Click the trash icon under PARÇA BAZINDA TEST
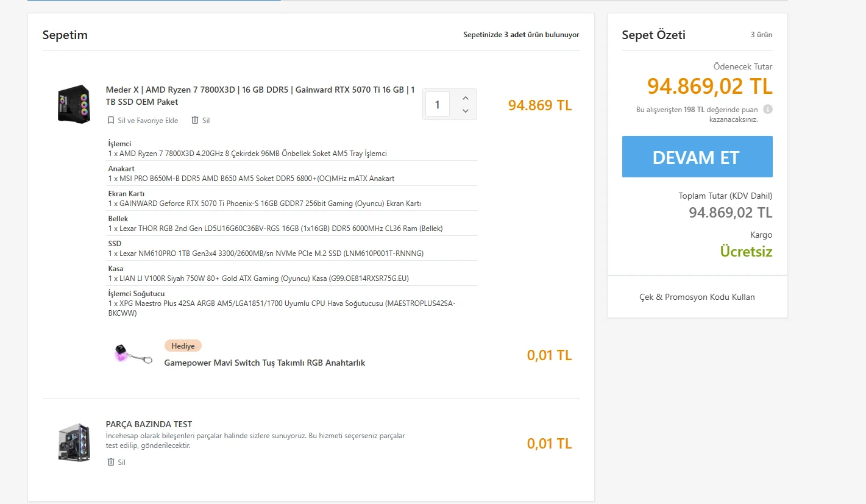The width and height of the screenshot is (866, 504). pyautogui.click(x=111, y=462)
